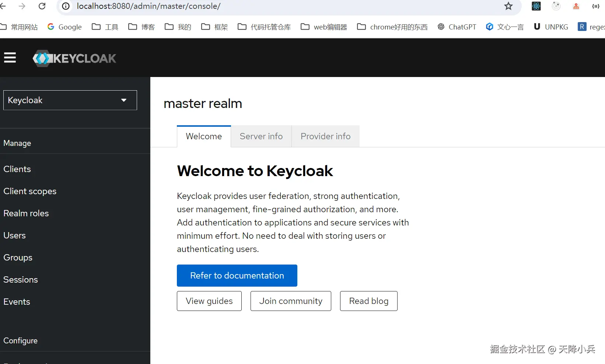Click the site info icon in address bar
This screenshot has height=364, width=605.
(66, 6)
